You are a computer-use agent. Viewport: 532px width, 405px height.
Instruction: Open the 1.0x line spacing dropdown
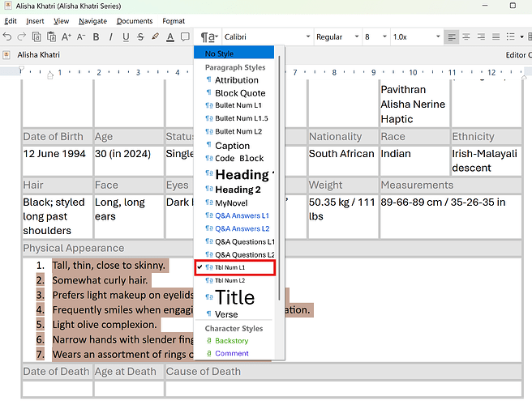416,36
